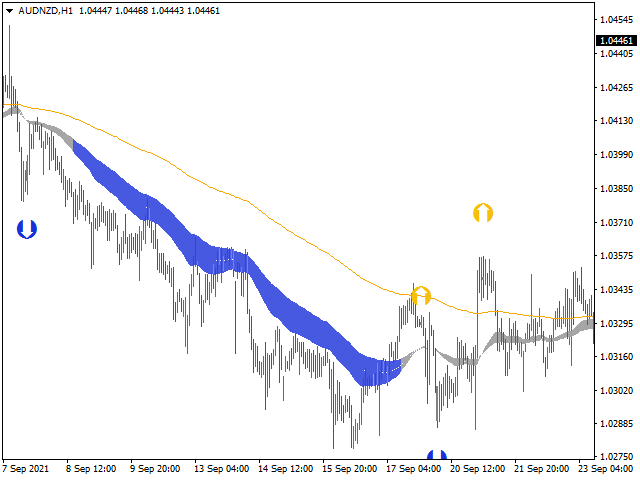The width and height of the screenshot is (640, 480).
Task: Click the 13 Sep 04:00 time axis label
Action: [221, 469]
